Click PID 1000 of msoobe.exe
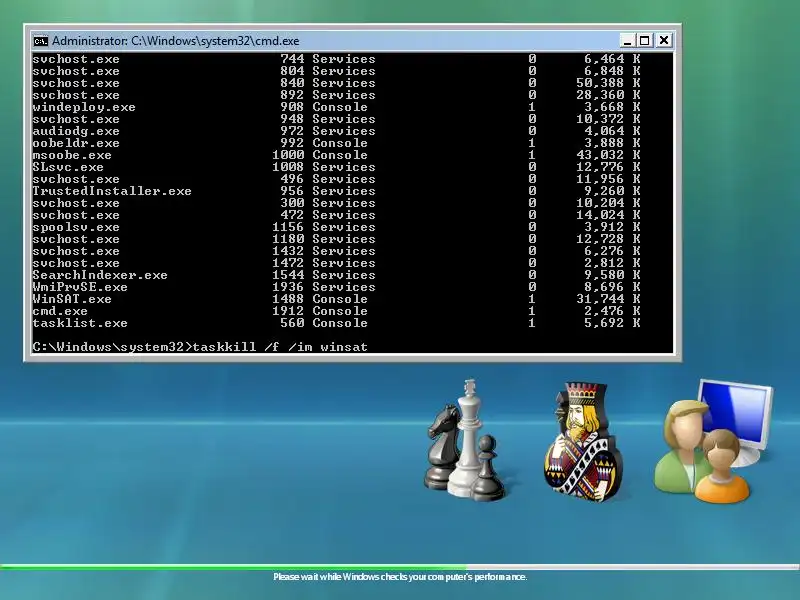800x600 pixels. [x=288, y=155]
